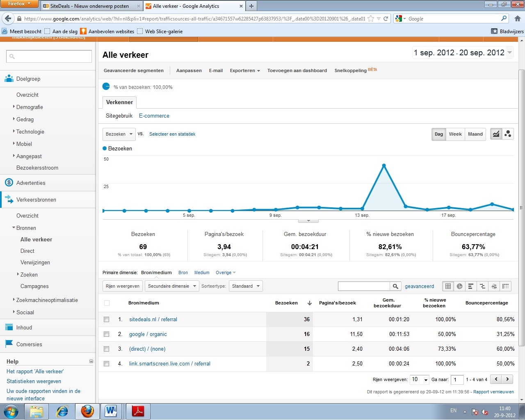525x420 pixels.
Task: Open the Sorteertype Standaard dropdown
Action: (246, 286)
